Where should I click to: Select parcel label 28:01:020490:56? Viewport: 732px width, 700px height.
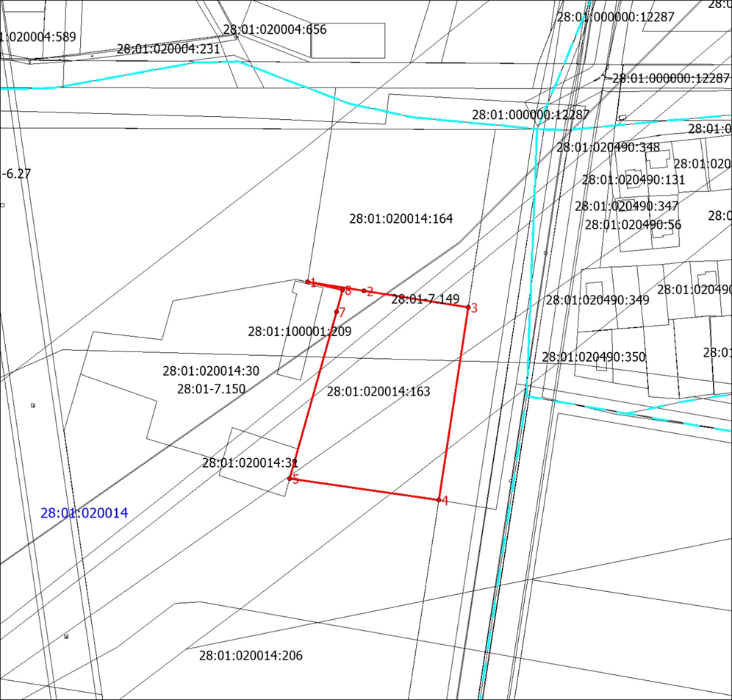click(633, 224)
